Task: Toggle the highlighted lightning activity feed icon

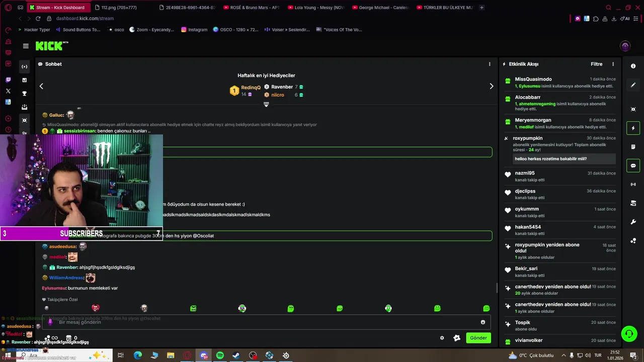Action: point(633,128)
